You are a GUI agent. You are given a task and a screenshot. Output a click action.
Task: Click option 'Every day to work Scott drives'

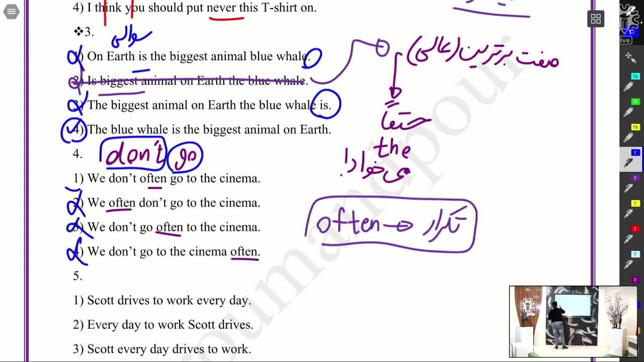click(170, 325)
